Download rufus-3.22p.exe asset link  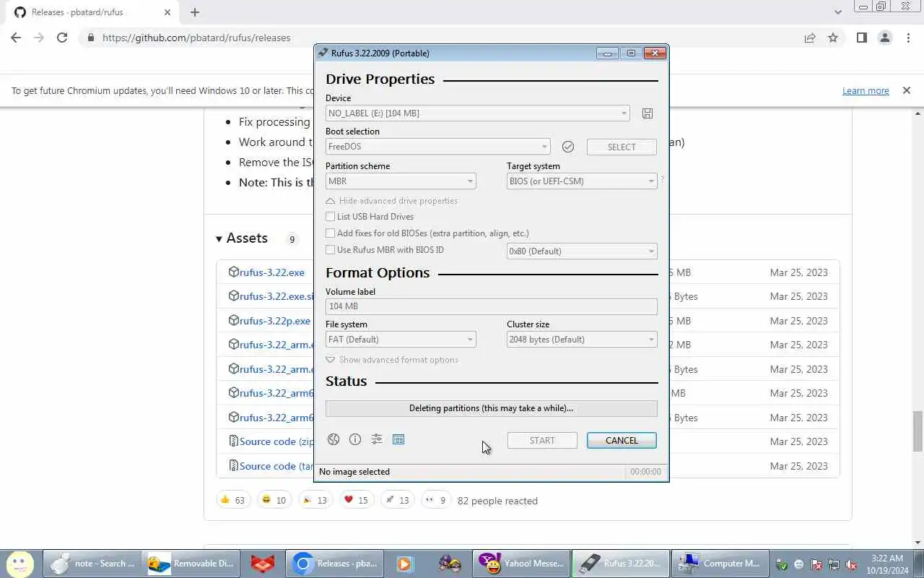click(275, 321)
